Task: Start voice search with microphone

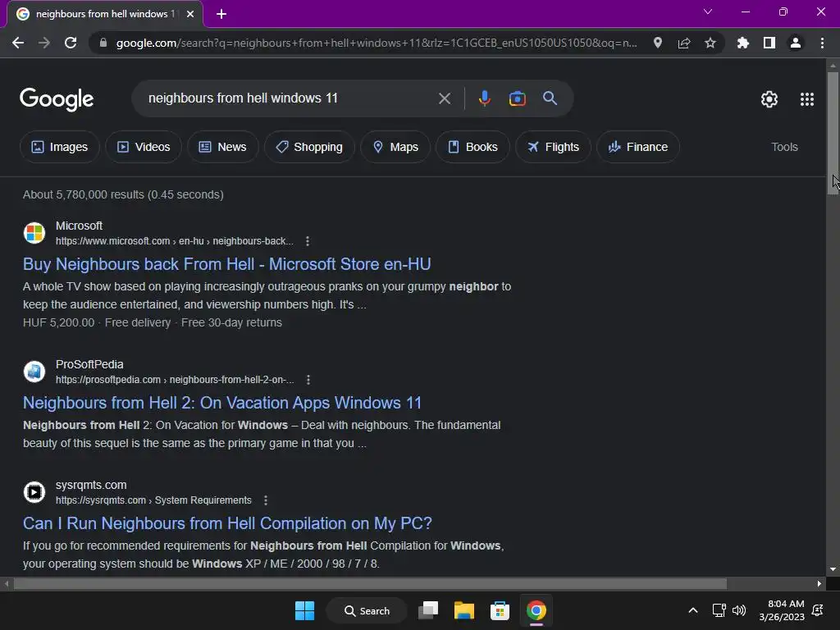Action: (x=484, y=98)
